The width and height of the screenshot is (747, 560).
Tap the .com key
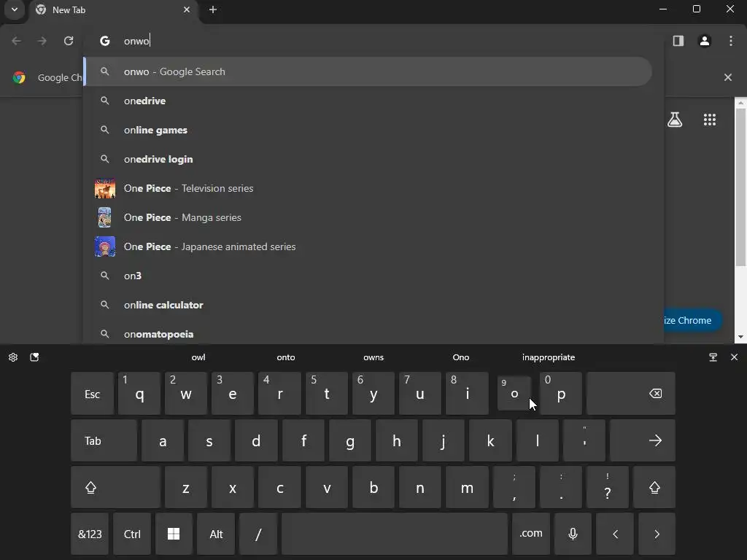(531, 534)
